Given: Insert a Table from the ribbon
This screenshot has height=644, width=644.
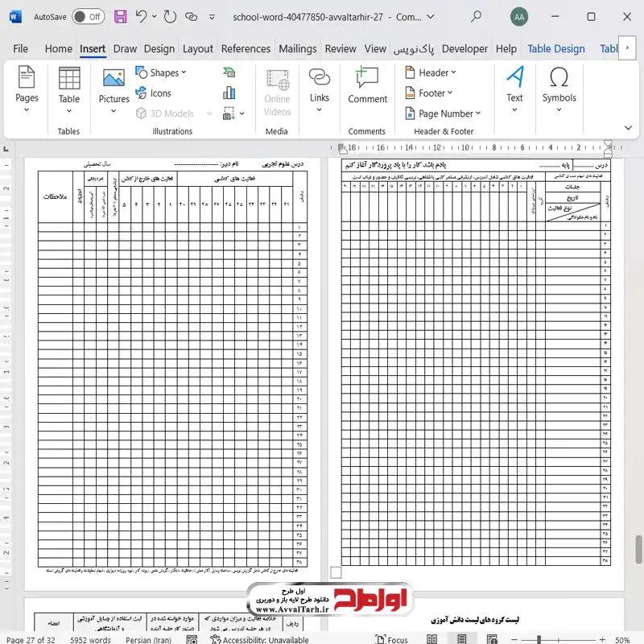Looking at the screenshot, I should pos(69,90).
